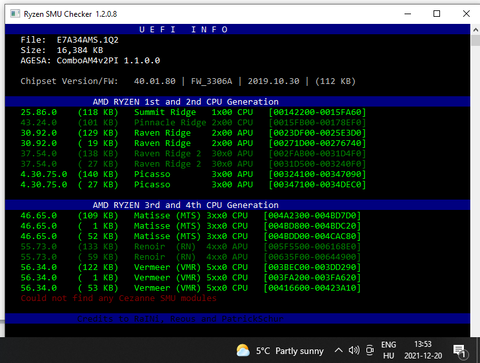This screenshot has width=480, height=363.
Task: Click the UEFI INFO header
Action: [183, 30]
